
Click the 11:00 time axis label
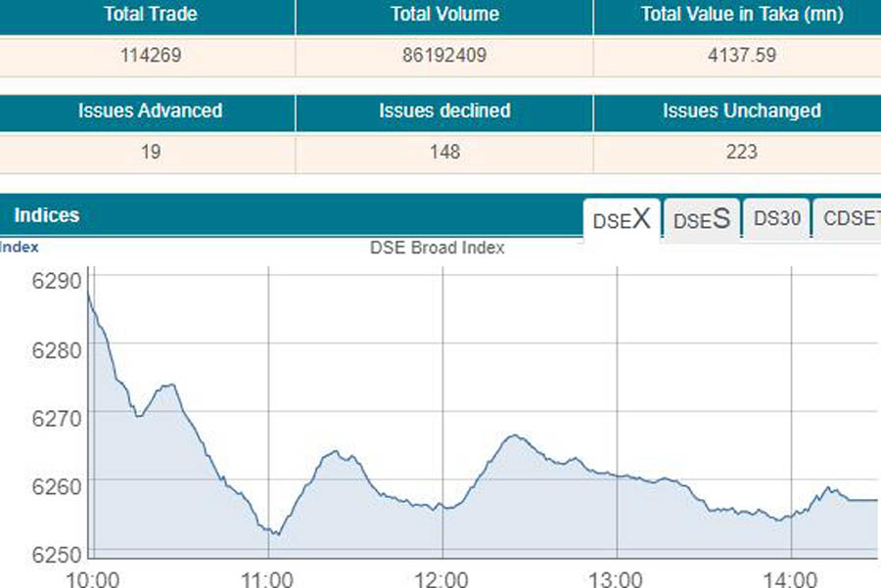pyautogui.click(x=268, y=577)
